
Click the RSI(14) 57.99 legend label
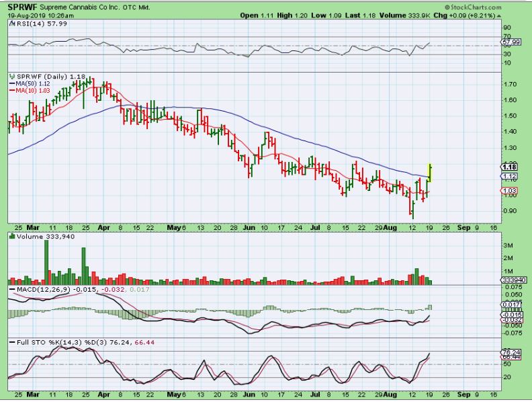(42, 24)
